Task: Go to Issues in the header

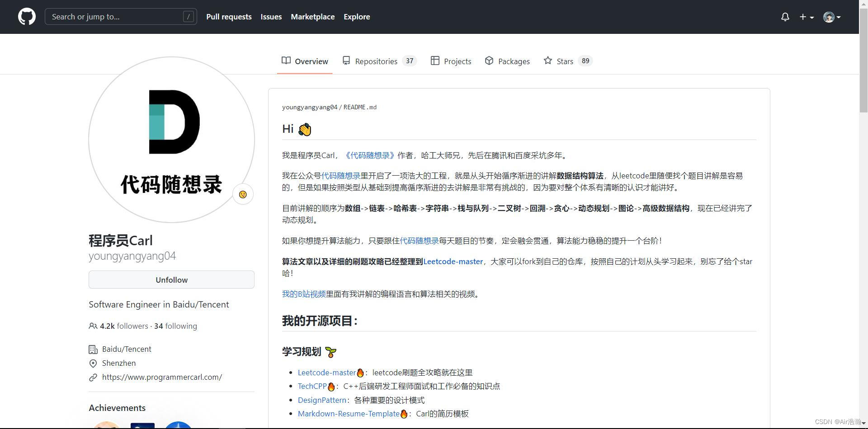Action: click(x=271, y=17)
